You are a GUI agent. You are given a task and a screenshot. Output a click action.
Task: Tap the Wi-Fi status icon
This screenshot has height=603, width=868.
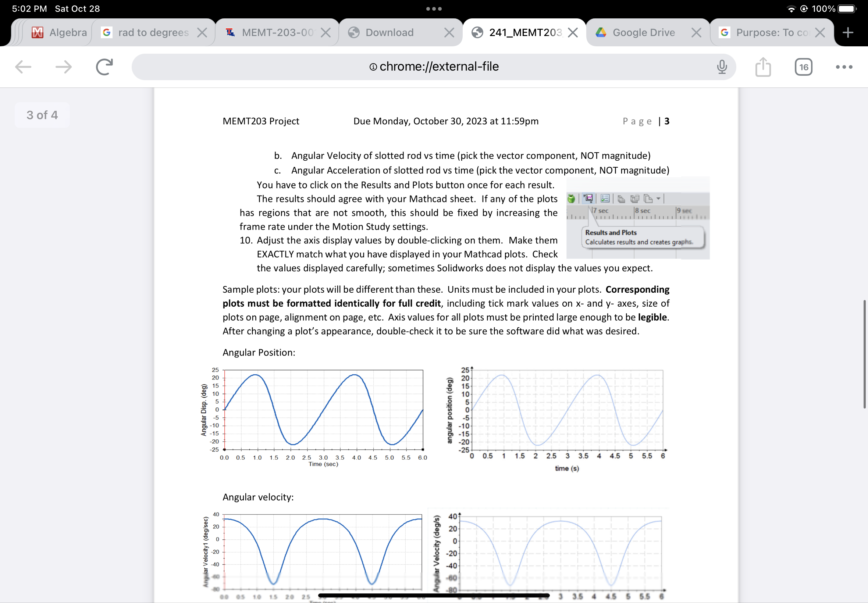click(x=791, y=8)
